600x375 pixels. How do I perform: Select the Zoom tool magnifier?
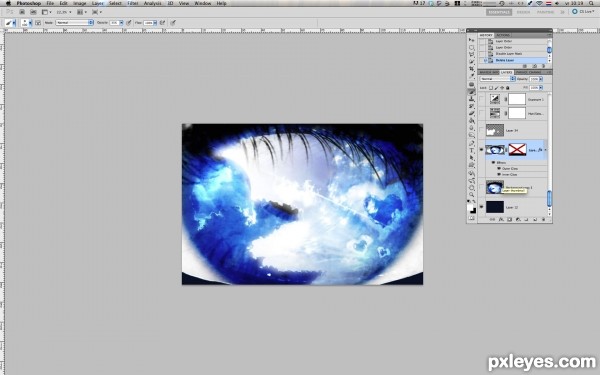(x=471, y=194)
